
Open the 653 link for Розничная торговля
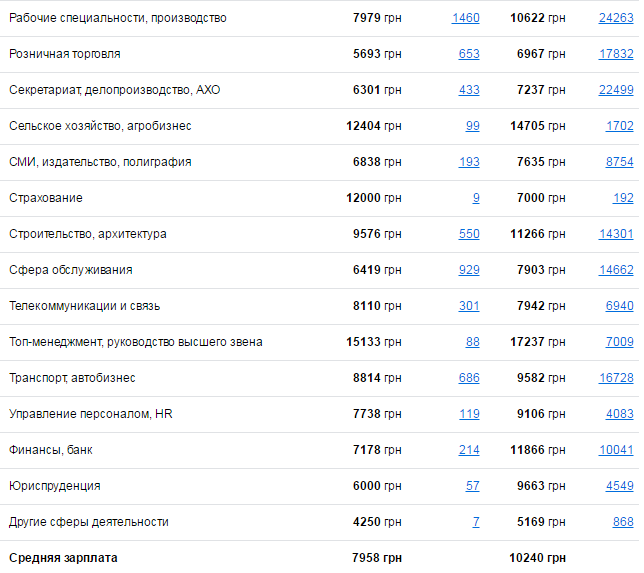click(x=468, y=54)
